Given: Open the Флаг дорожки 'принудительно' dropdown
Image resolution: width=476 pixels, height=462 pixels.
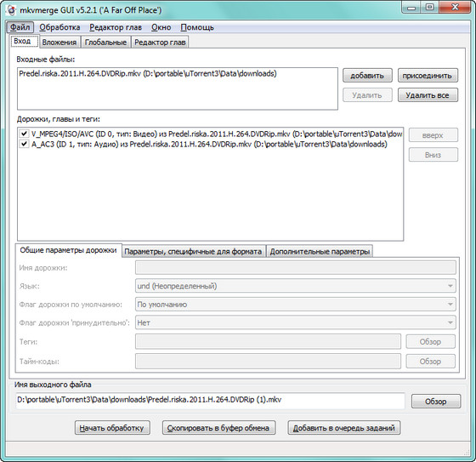Looking at the screenshot, I should tap(296, 322).
